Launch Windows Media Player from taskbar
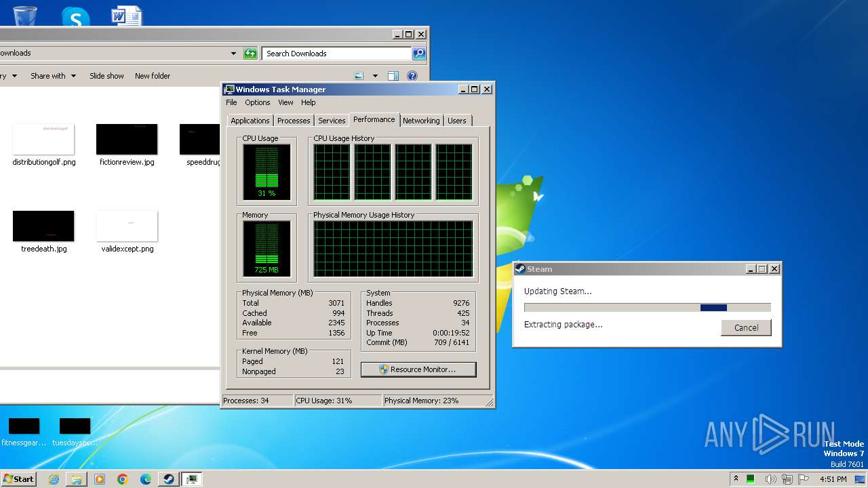 pos(100,479)
